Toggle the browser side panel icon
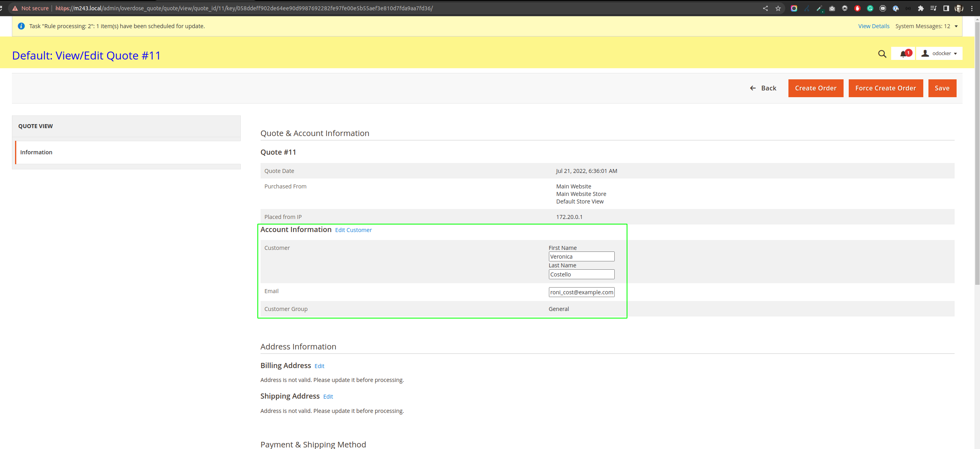Image resolution: width=980 pixels, height=449 pixels. point(946,8)
